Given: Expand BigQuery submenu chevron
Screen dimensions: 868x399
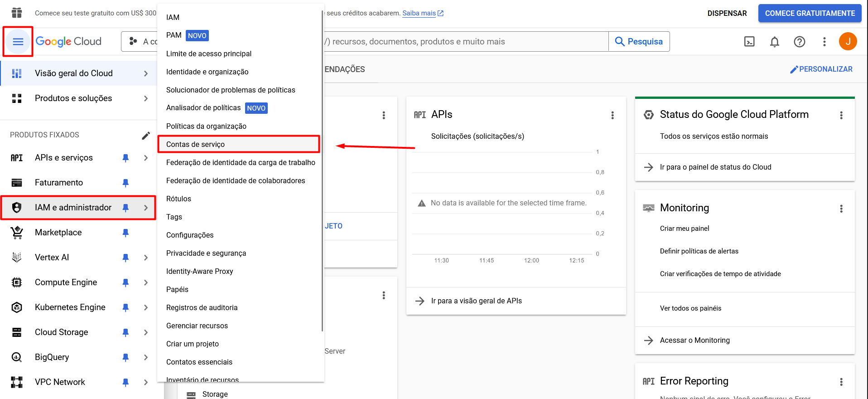Looking at the screenshot, I should [x=145, y=357].
